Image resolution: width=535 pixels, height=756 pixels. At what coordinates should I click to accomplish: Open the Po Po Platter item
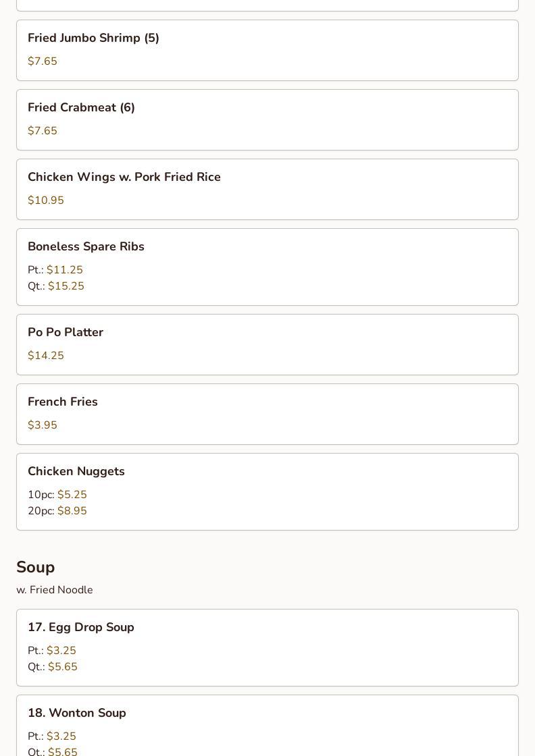tap(66, 333)
